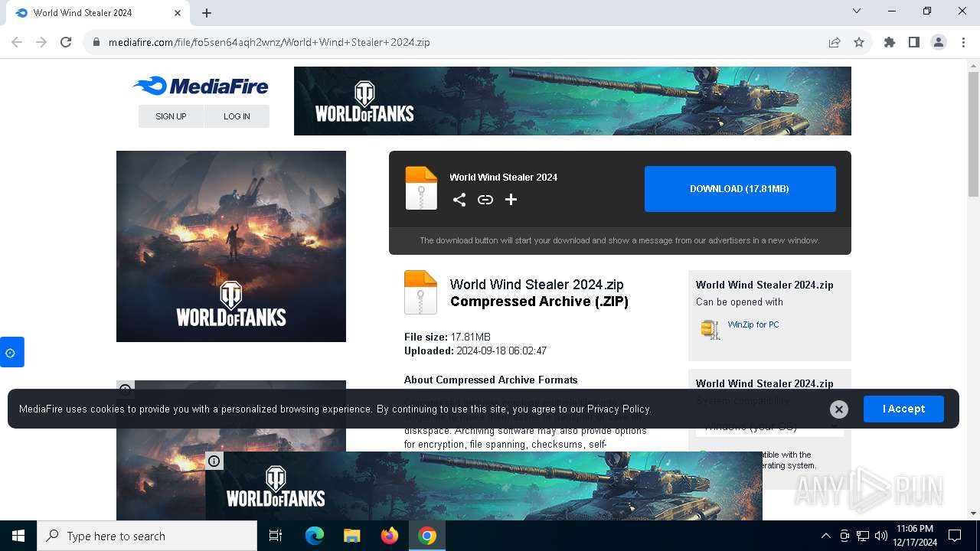The image size is (980, 551).
Task: Click the World of Tanks top banner ad
Action: coord(573,101)
